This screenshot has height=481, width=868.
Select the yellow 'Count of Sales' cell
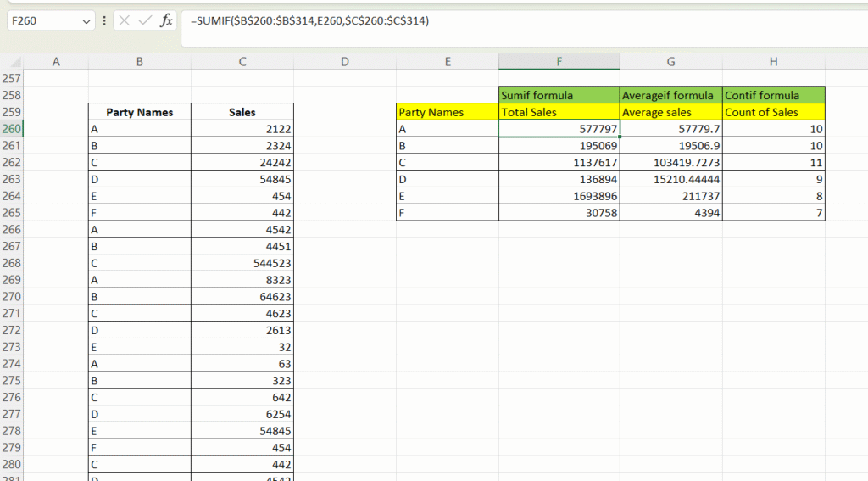[x=773, y=112]
